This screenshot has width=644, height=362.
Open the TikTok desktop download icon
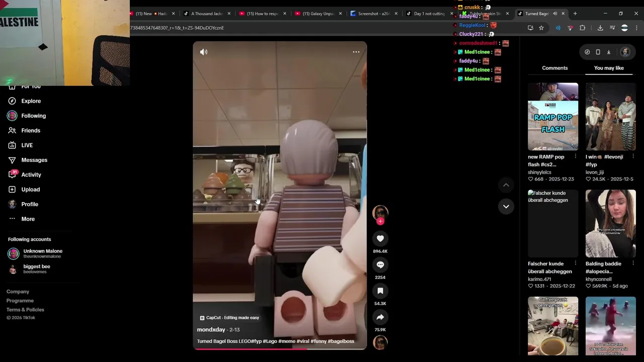click(x=608, y=52)
